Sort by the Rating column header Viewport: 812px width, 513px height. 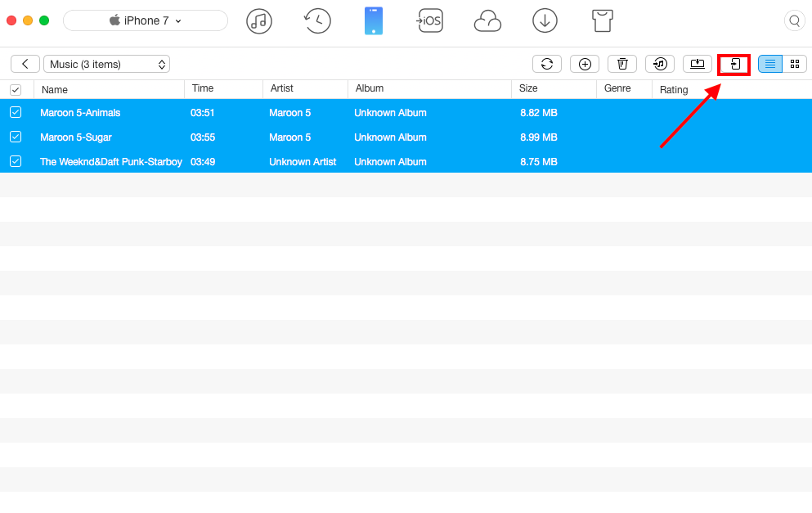click(674, 90)
